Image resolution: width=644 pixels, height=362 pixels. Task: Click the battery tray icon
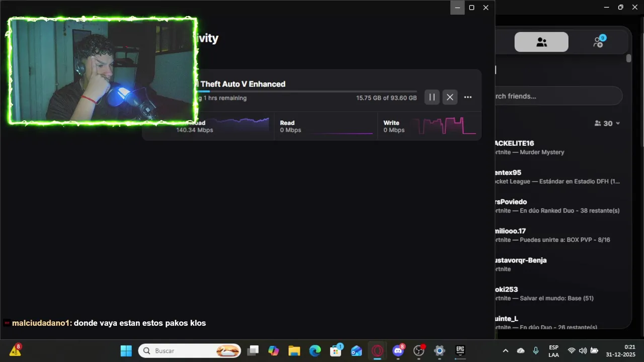pyautogui.click(x=594, y=350)
